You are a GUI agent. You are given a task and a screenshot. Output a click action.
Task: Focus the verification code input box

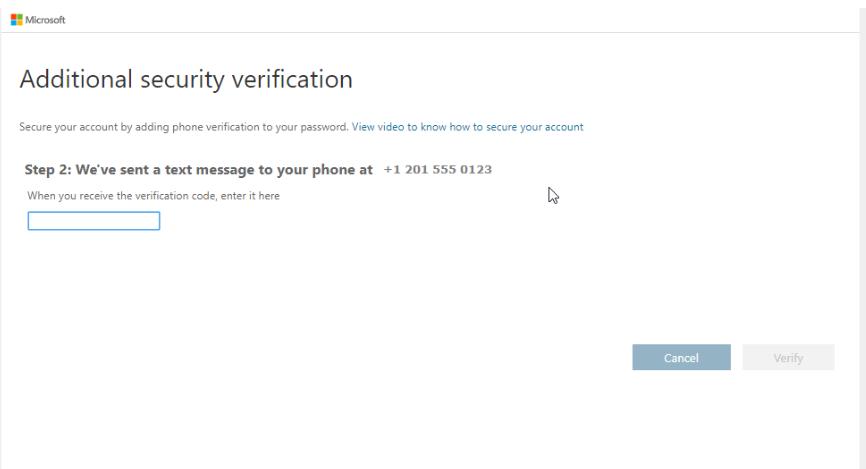pyautogui.click(x=94, y=221)
